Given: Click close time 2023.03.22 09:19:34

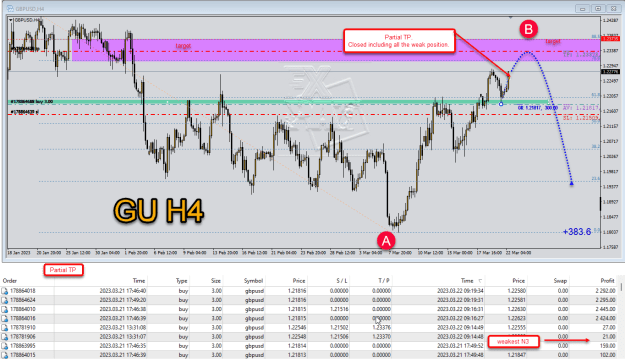Looking at the screenshot, I should pos(460,291).
